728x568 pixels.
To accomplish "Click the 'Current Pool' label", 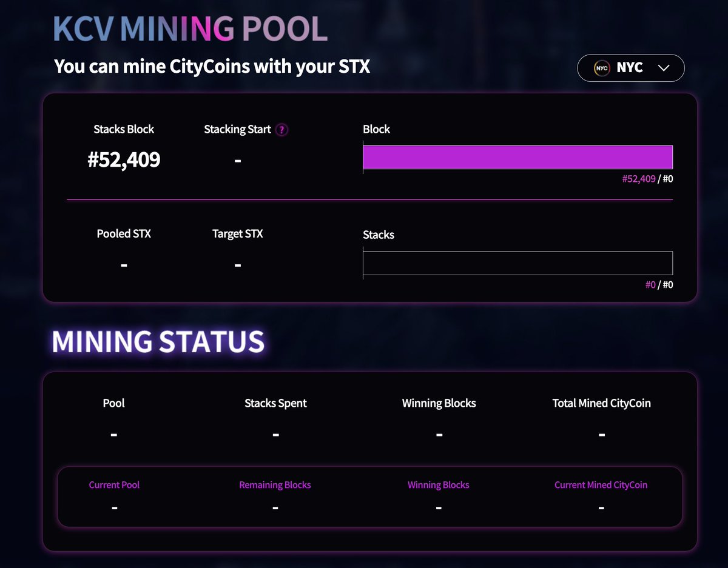I will point(114,485).
